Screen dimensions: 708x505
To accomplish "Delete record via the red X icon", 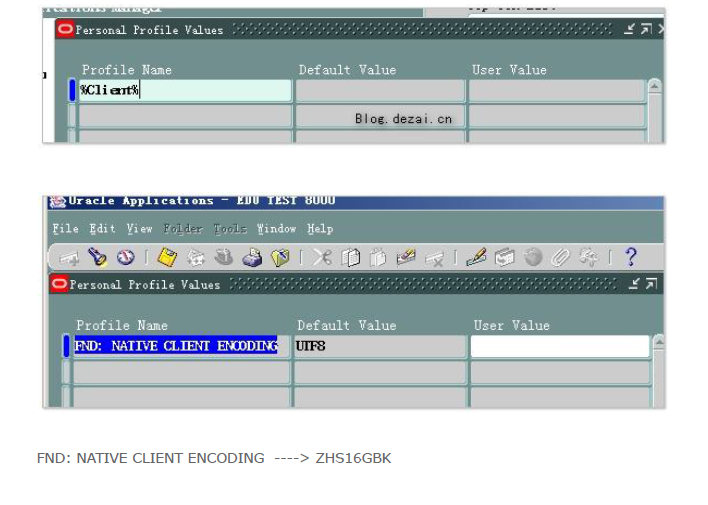I will click(435, 259).
